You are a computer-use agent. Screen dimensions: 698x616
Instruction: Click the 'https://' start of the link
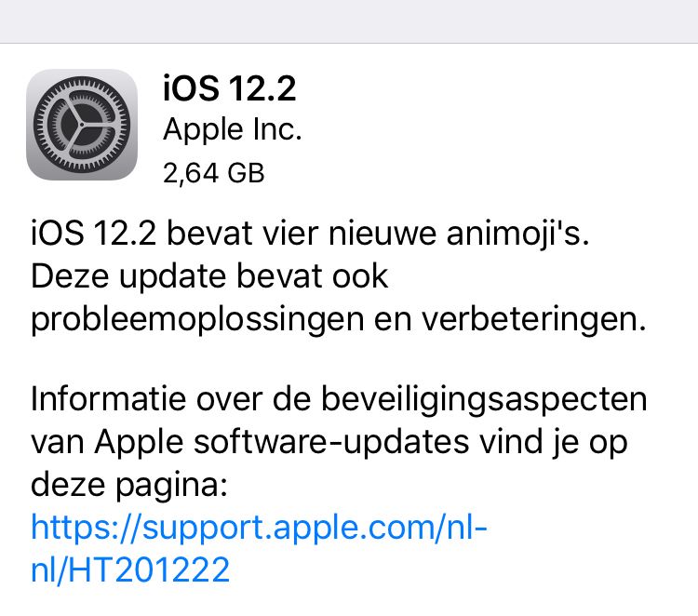[x=86, y=527]
